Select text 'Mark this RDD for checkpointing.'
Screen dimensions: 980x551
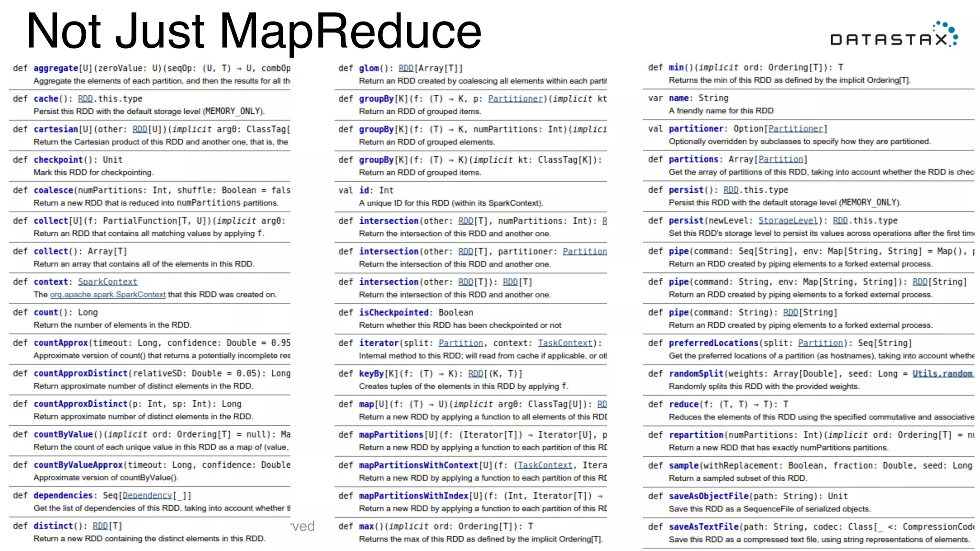[93, 172]
